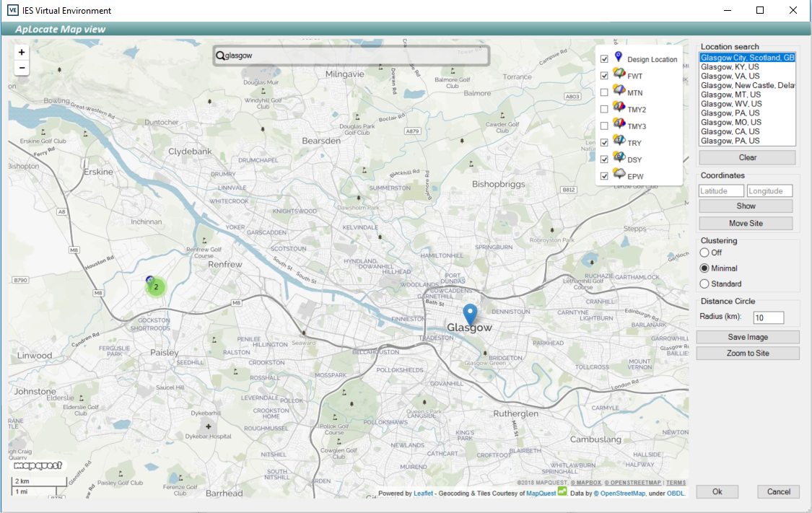Click the MapQuest logo on the map
Screen dimensions: 812x513
point(39,465)
